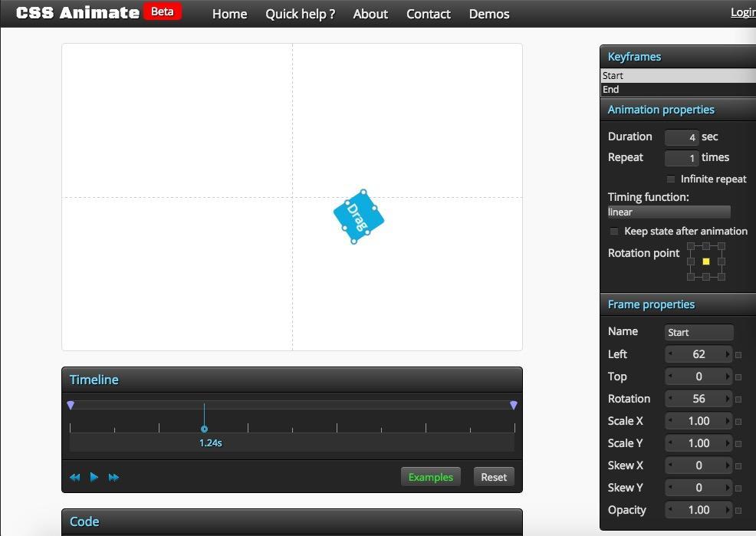The height and width of the screenshot is (536, 756).
Task: Click the fast-forward icon in the Timeline
Action: coord(113,477)
